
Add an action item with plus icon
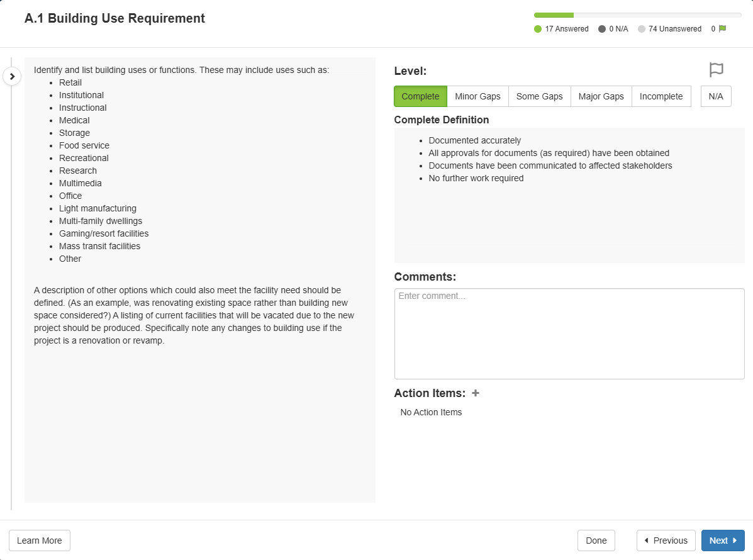point(476,393)
